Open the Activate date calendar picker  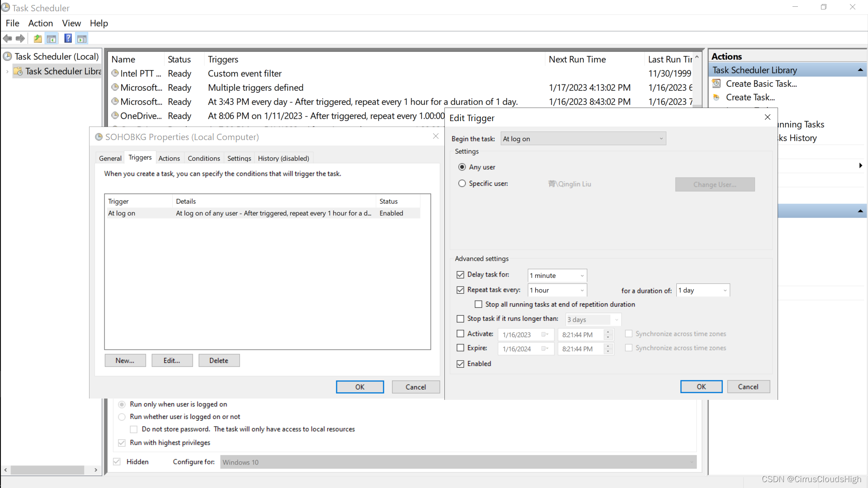(x=545, y=335)
